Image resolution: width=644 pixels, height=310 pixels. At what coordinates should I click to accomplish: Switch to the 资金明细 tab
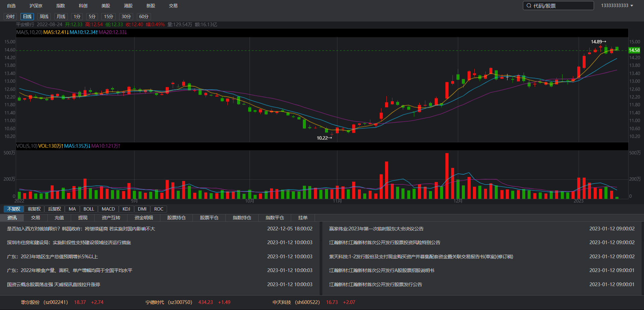[x=144, y=218]
